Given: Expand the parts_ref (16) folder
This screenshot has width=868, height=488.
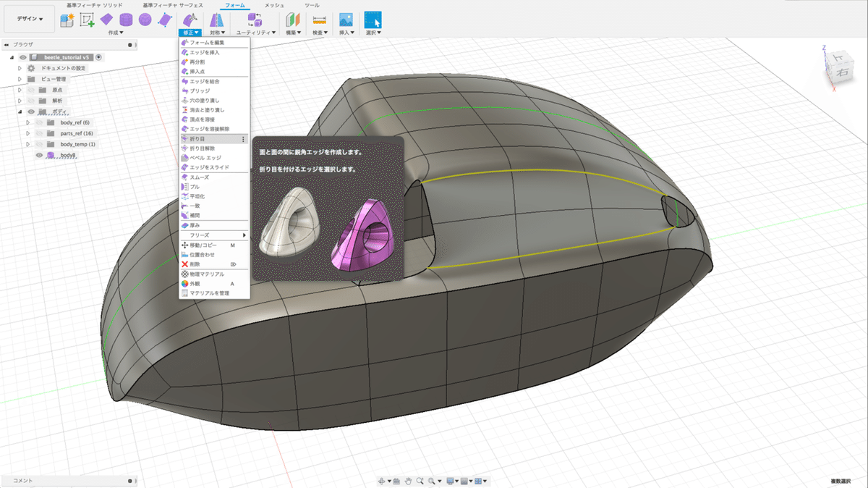Looking at the screenshot, I should pos(28,133).
